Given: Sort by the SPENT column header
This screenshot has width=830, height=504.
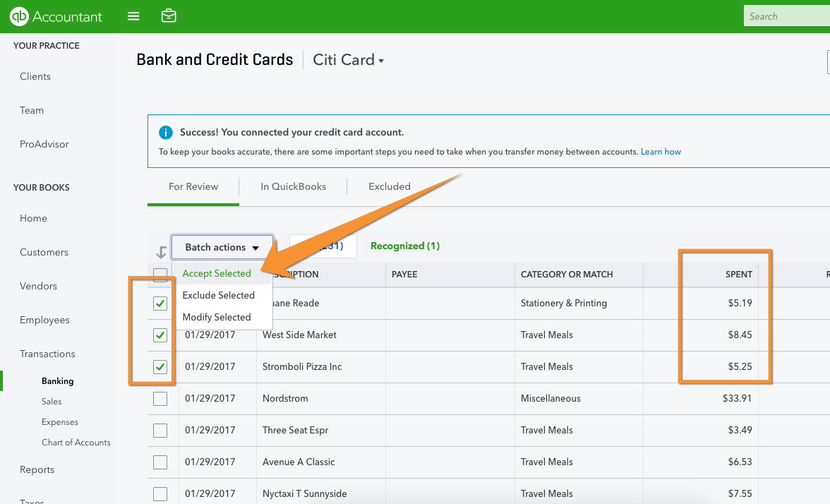Looking at the screenshot, I should pyautogui.click(x=738, y=274).
